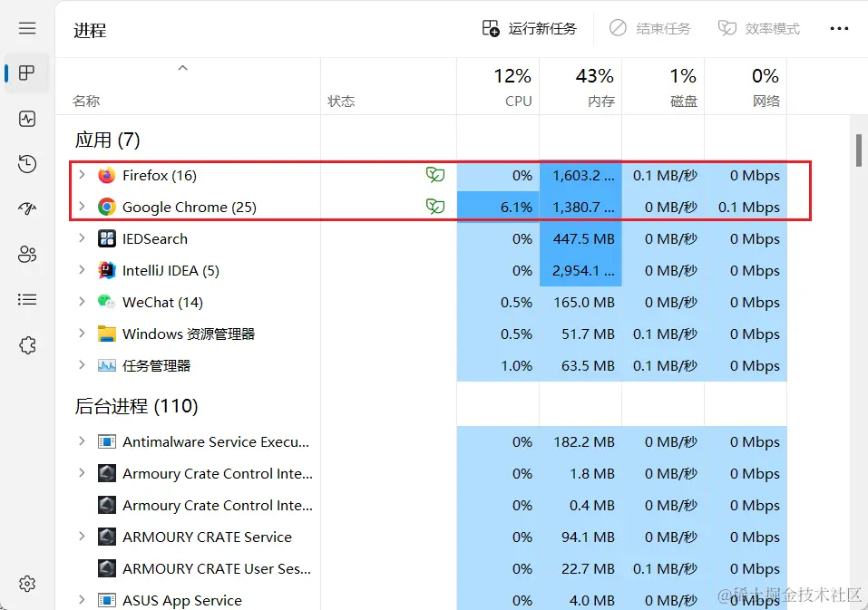Click the IntelliJ IDEA app icon
This screenshot has height=610, width=868.
[x=107, y=270]
